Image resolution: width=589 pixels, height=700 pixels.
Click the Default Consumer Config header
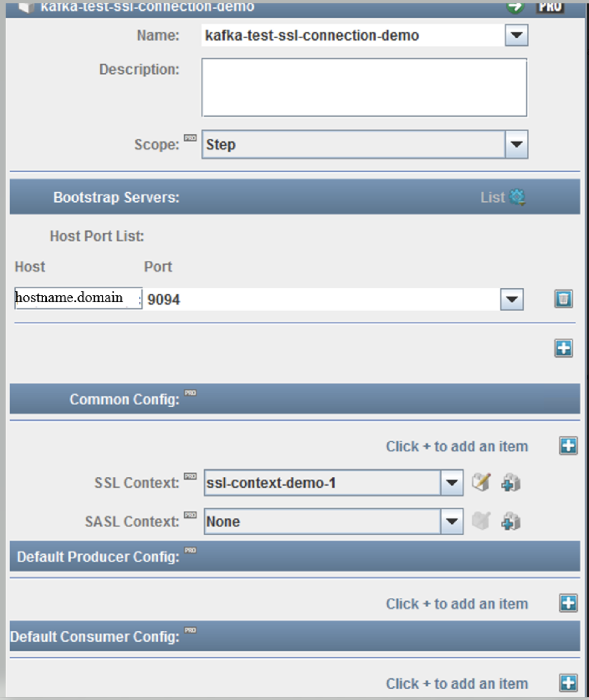pyautogui.click(x=294, y=636)
